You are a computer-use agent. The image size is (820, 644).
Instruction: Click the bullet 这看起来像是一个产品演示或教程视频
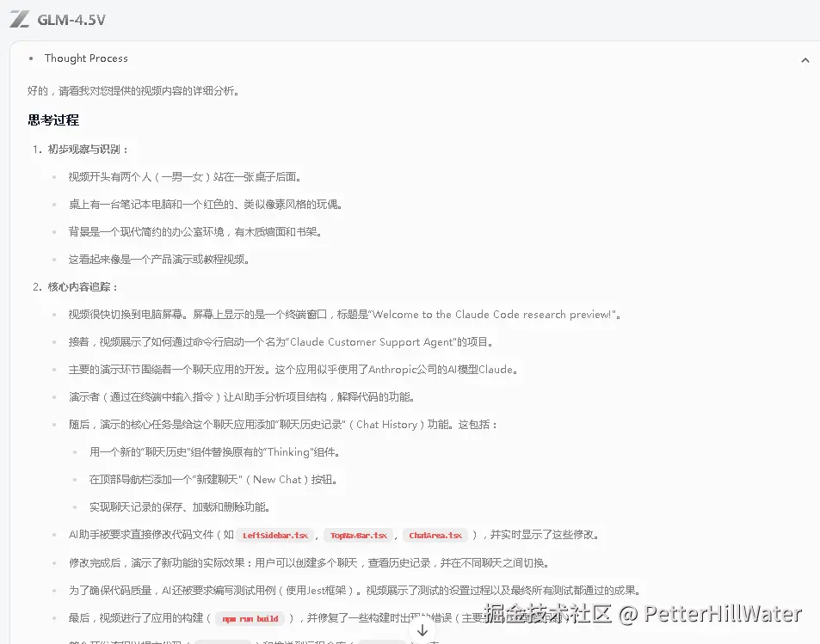159,260
